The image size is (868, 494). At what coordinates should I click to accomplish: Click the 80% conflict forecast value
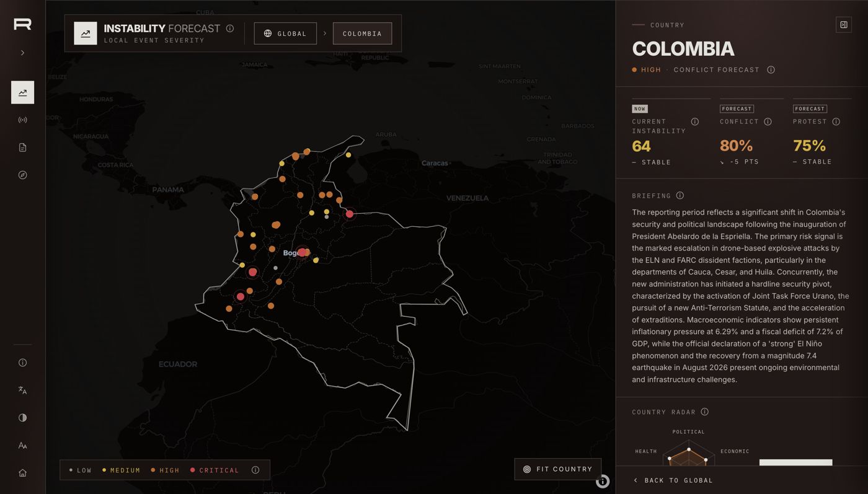tap(736, 146)
